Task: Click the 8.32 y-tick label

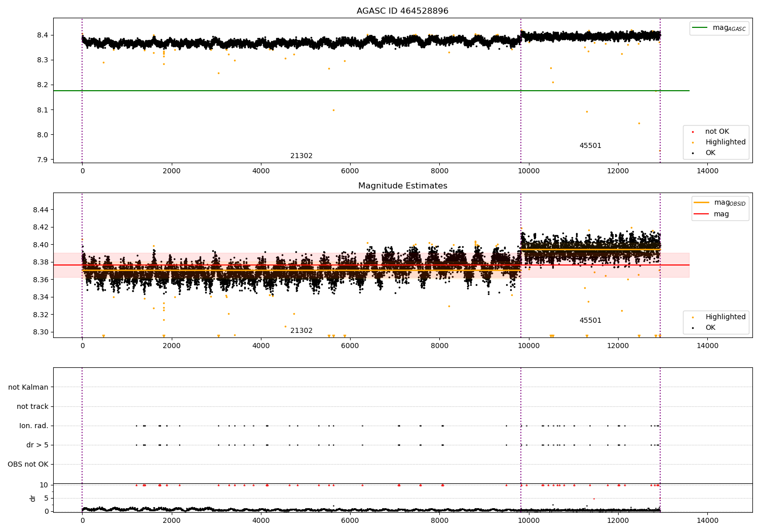Action: click(41, 315)
